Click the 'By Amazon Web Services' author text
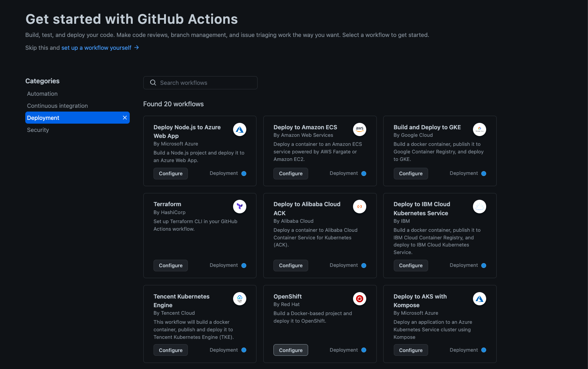588x369 pixels. tap(303, 135)
